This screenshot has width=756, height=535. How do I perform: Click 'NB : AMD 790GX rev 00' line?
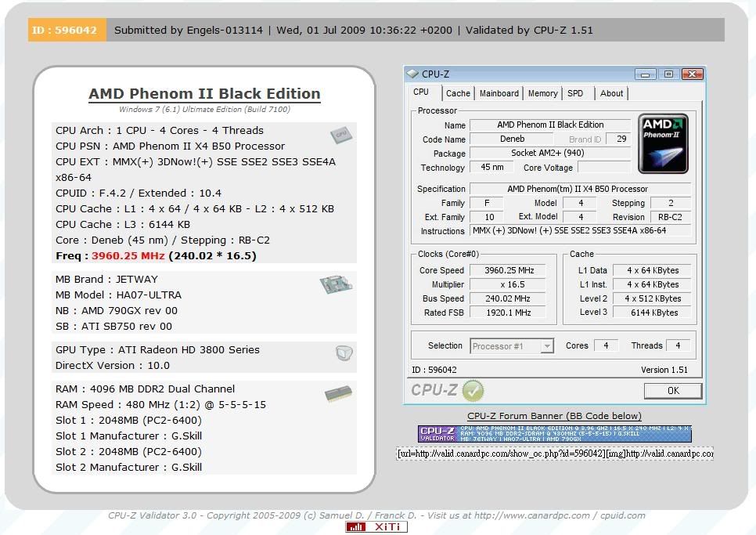click(x=116, y=310)
